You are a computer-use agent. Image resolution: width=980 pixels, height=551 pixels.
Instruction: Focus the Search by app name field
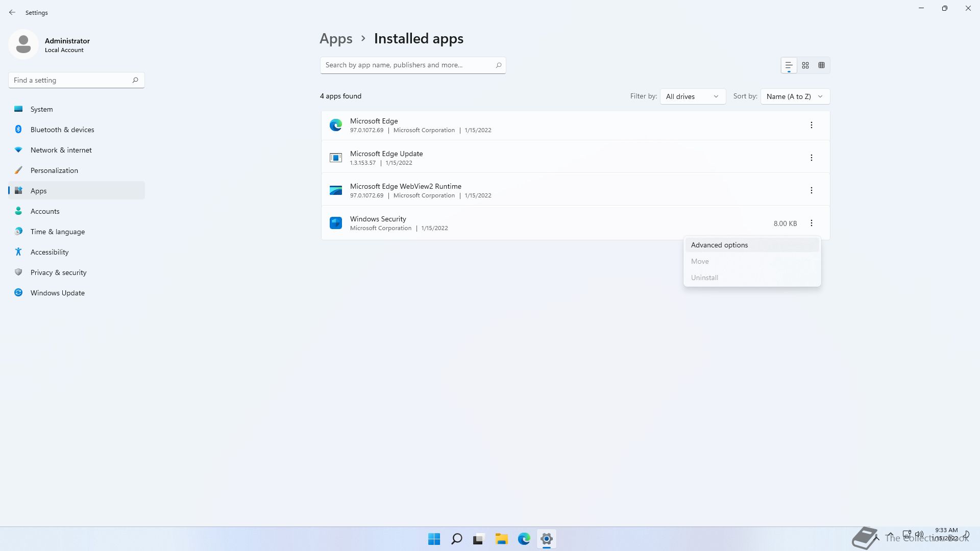(x=413, y=65)
